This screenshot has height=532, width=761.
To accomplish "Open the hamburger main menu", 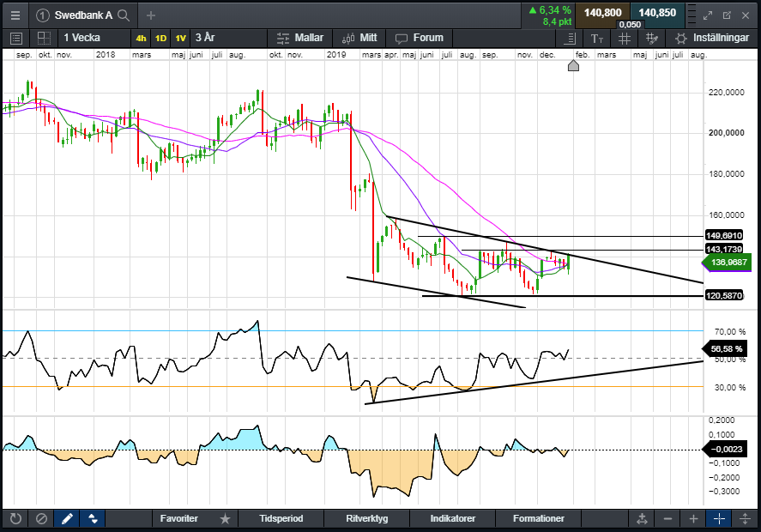I will click(x=15, y=15).
